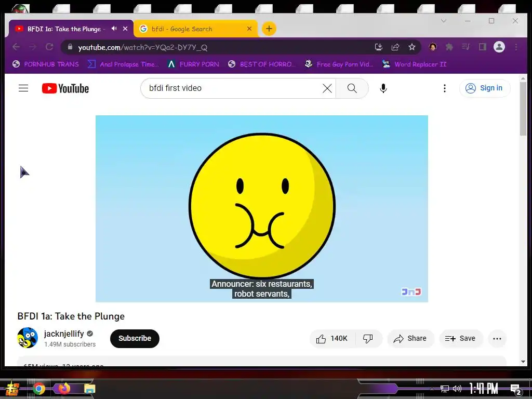Close the Google Search tab
The image size is (532, 399).
pyautogui.click(x=249, y=29)
